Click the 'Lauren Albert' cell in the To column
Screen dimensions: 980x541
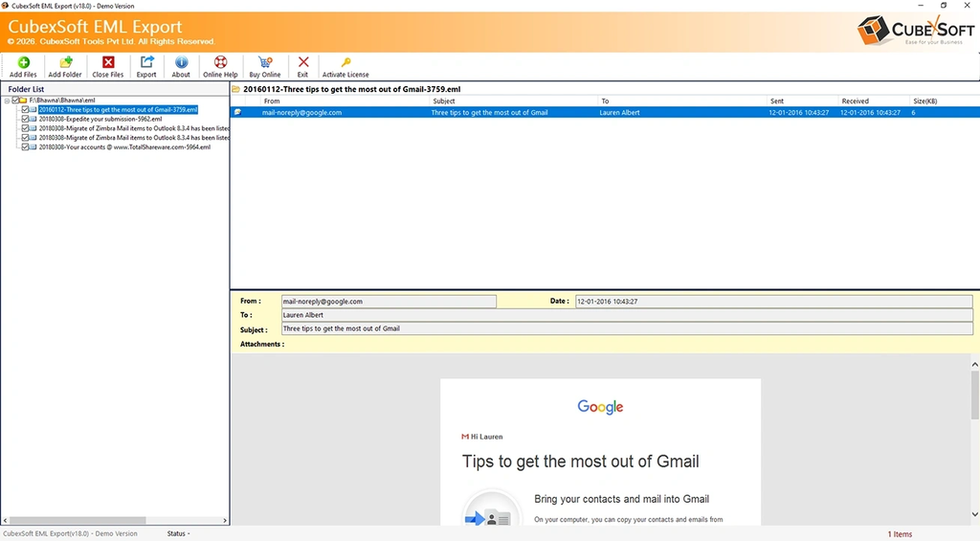coord(619,113)
